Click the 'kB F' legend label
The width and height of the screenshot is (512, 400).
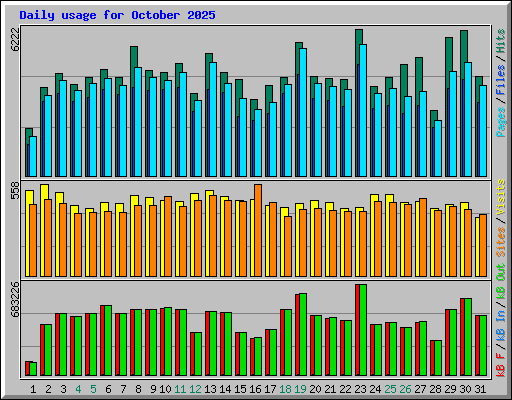point(500,364)
